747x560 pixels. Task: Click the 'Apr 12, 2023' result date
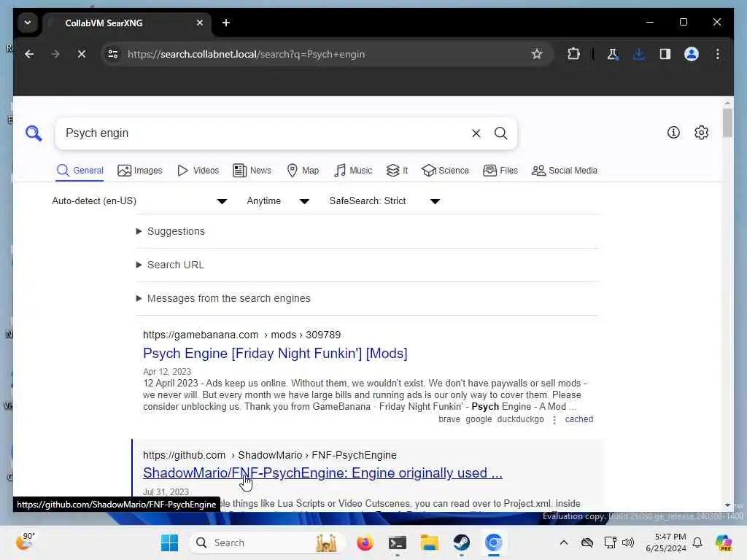[167, 371]
